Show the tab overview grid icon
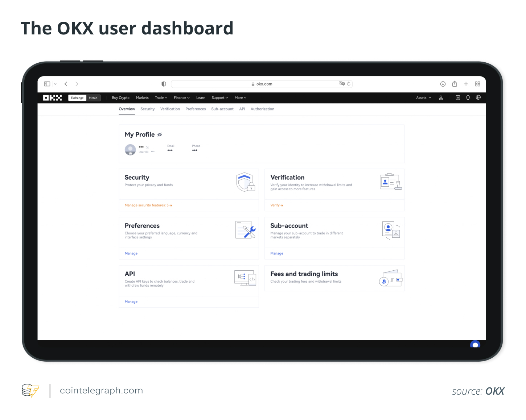 (478, 84)
